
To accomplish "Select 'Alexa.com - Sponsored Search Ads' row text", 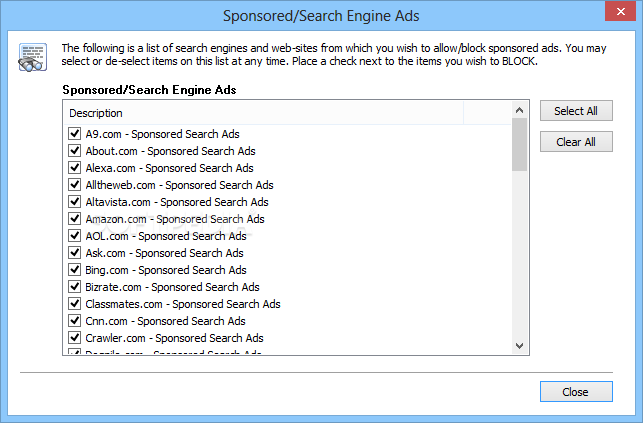I will pos(169,168).
